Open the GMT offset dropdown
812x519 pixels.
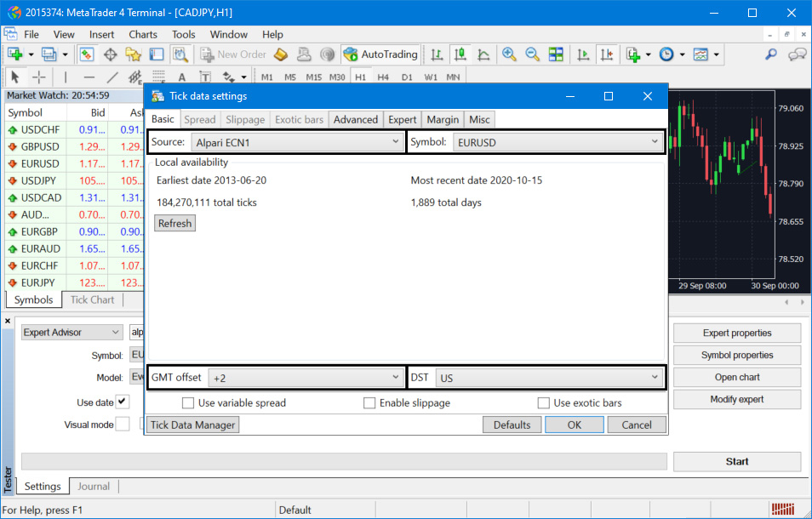pyautogui.click(x=306, y=378)
